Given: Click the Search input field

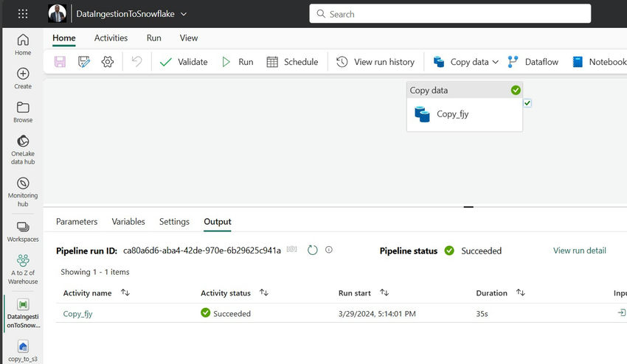Looking at the screenshot, I should click(450, 14).
